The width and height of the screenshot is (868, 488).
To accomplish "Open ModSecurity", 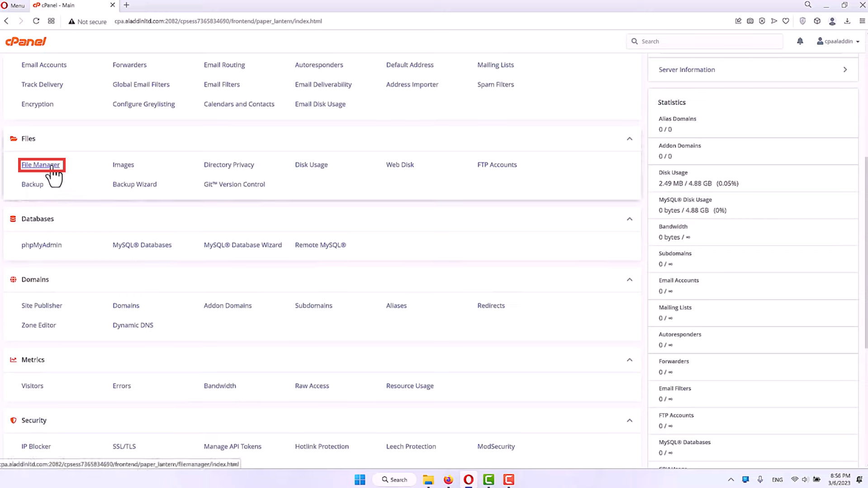I will coord(496,446).
